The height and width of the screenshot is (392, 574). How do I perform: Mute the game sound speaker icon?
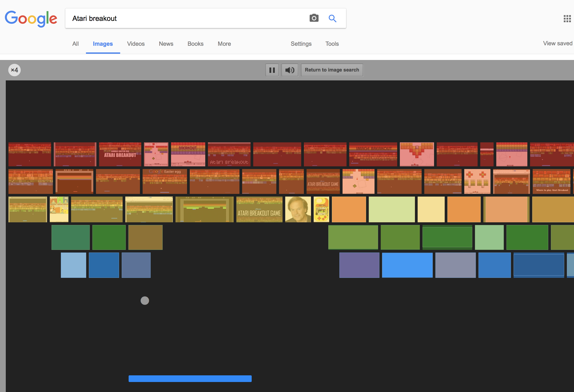[290, 70]
